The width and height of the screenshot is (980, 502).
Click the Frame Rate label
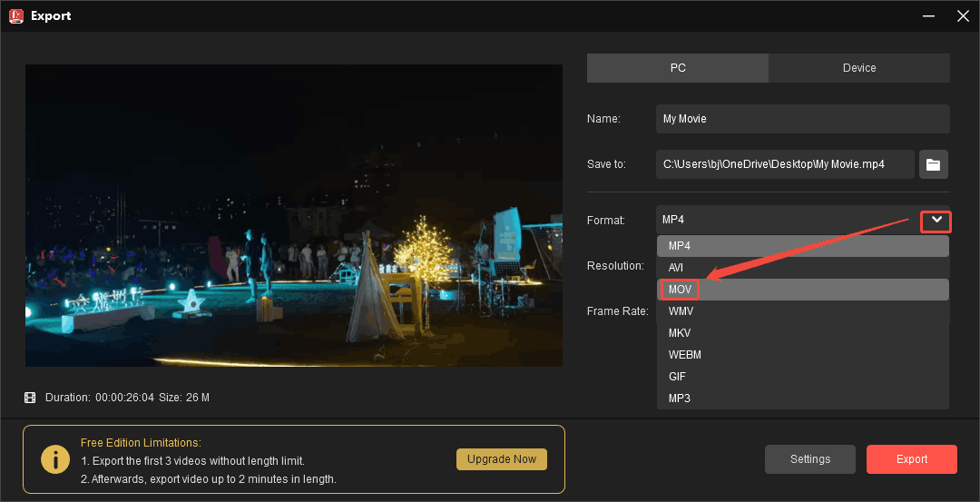click(618, 311)
